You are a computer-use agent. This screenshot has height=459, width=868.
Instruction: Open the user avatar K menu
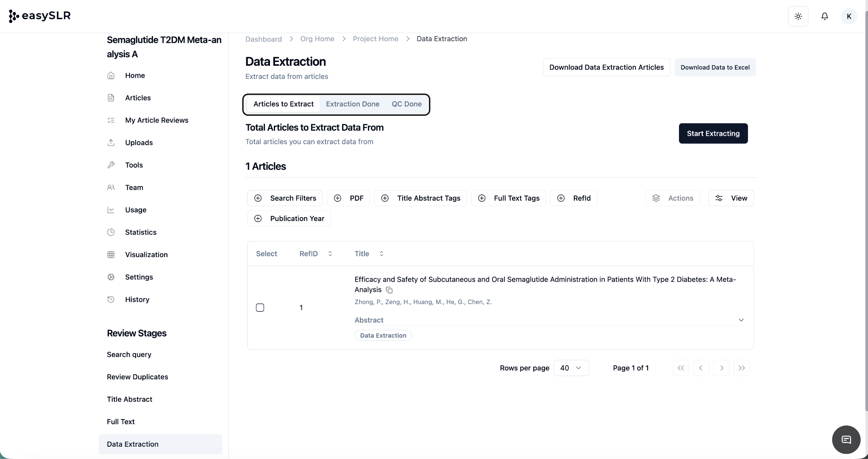click(849, 16)
